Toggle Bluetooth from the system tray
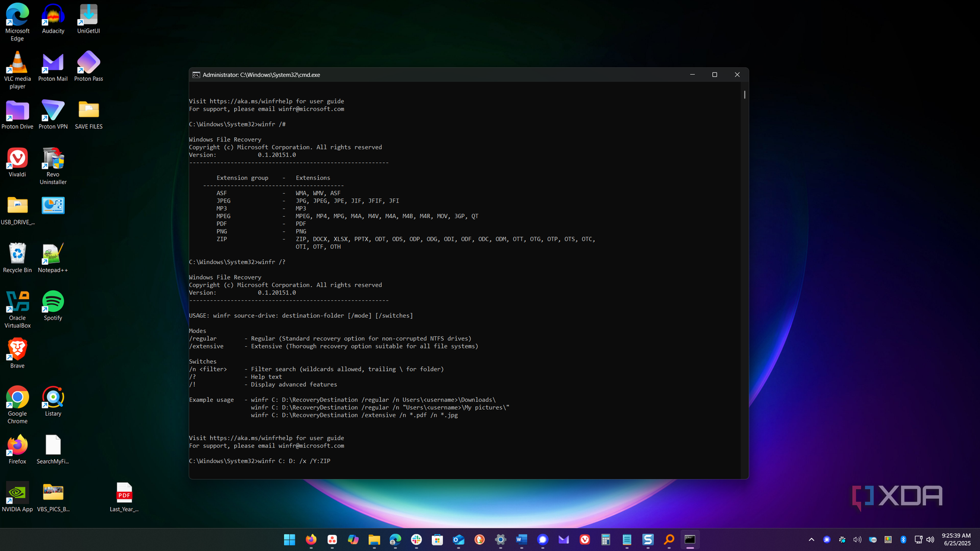Viewport: 980px width, 551px height. 903,540
